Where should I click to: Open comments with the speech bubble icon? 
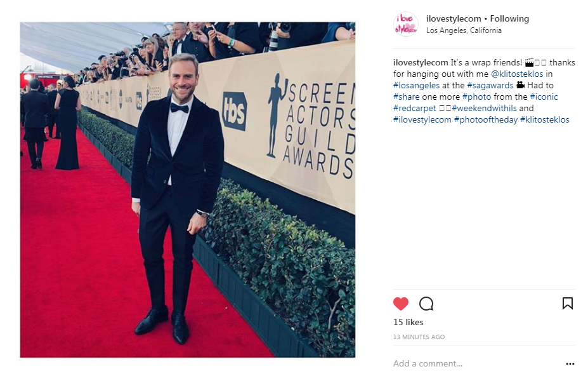pos(426,304)
